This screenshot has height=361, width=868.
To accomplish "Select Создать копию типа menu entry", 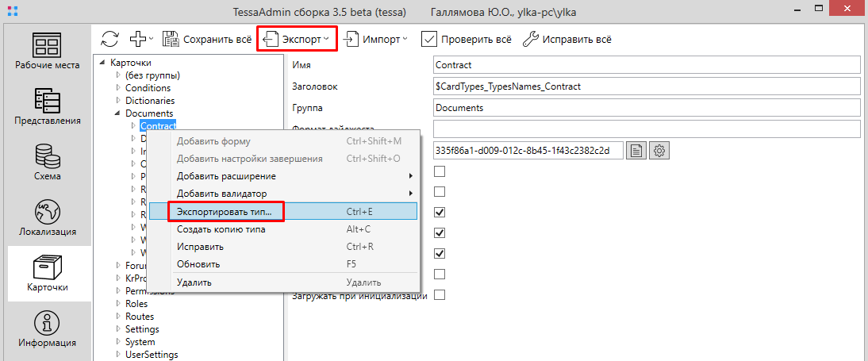I will click(221, 229).
